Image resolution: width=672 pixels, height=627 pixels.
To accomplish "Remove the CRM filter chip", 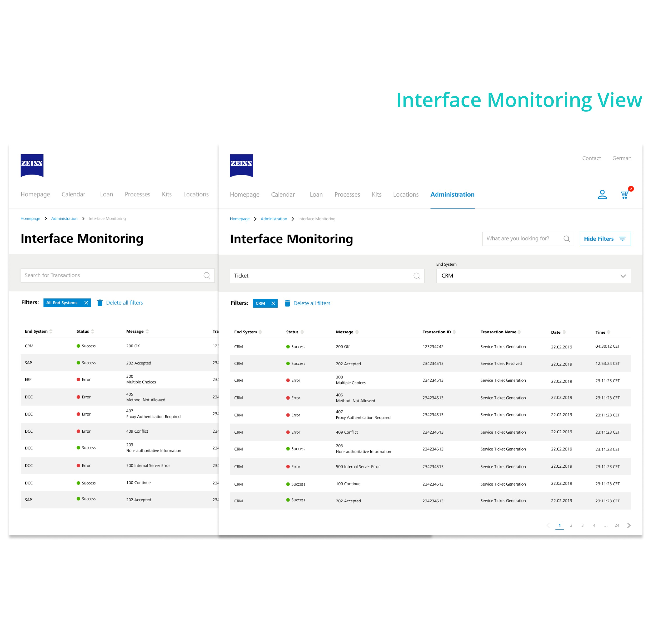I will (x=273, y=303).
